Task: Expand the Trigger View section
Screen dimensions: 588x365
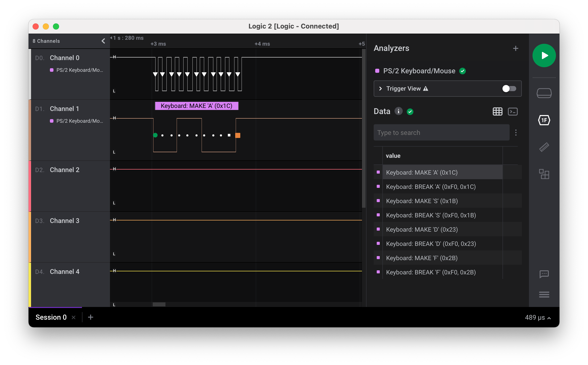Action: click(x=380, y=89)
